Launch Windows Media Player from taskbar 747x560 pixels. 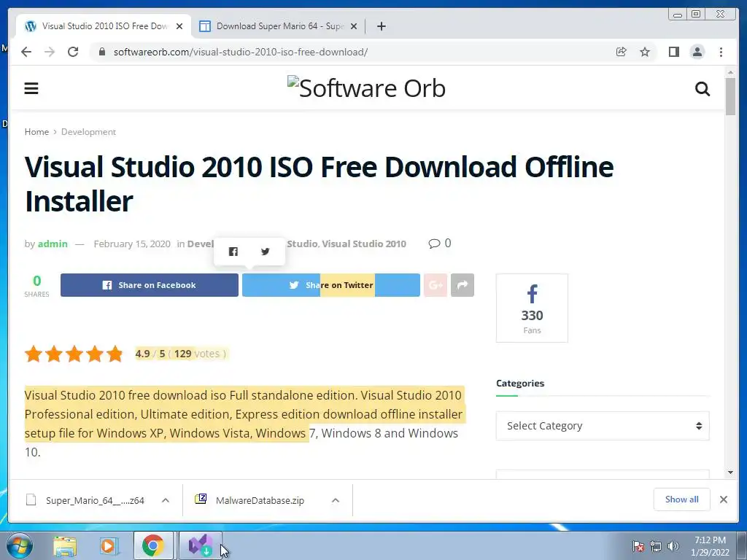[x=109, y=546]
